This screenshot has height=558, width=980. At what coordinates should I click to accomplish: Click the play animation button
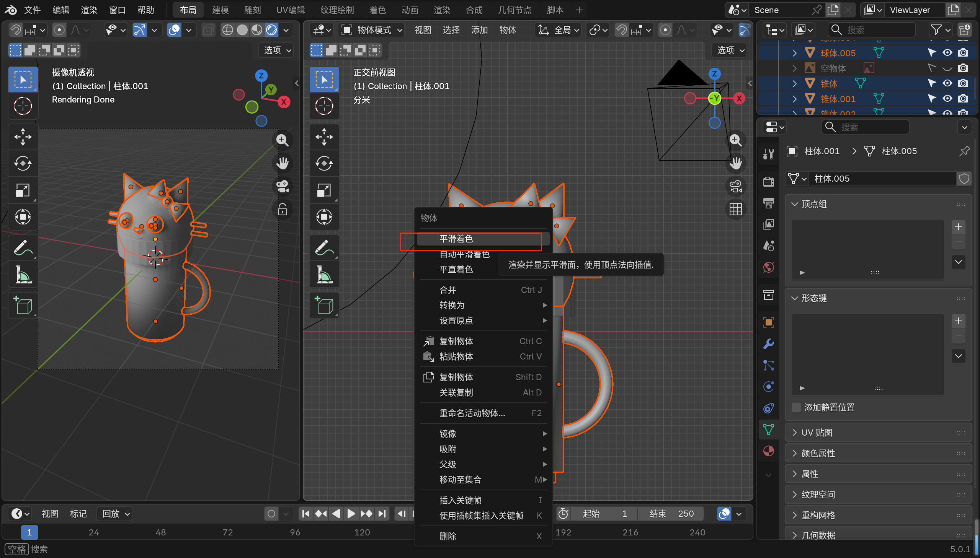pyautogui.click(x=351, y=514)
